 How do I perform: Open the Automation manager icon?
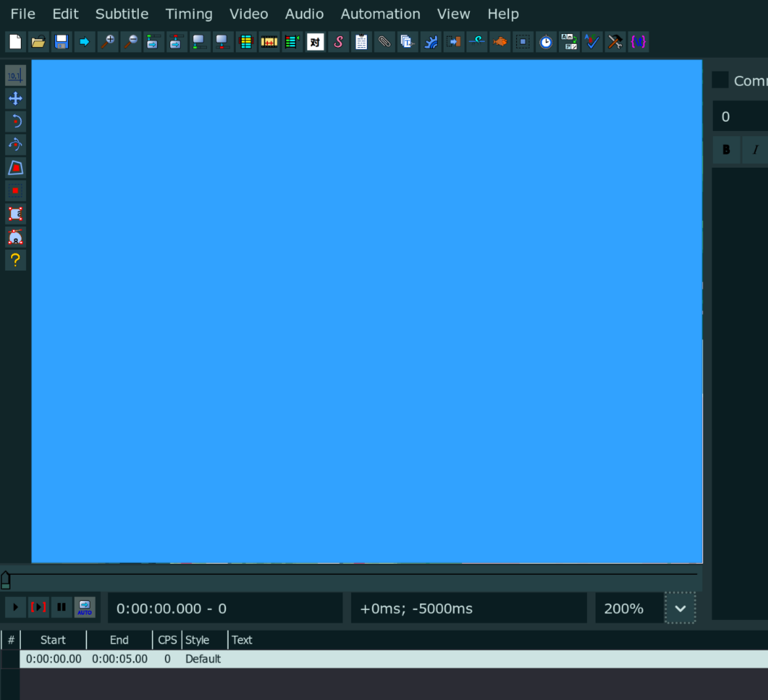tap(431, 42)
